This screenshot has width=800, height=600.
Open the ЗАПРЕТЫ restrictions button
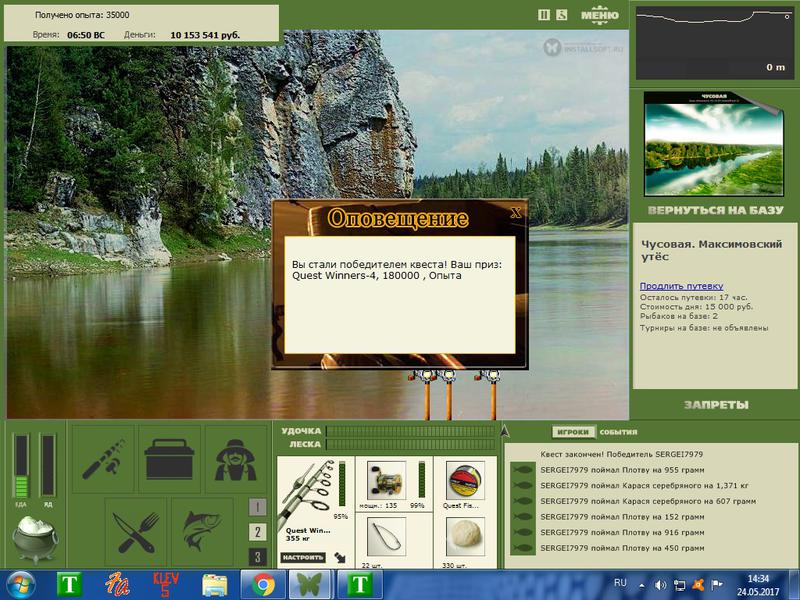pyautogui.click(x=716, y=405)
